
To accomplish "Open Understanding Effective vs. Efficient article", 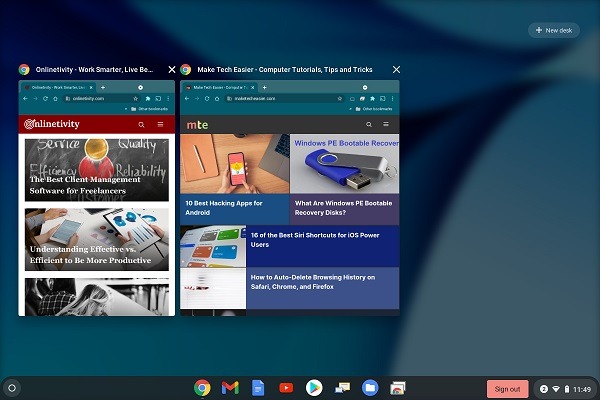I will [x=97, y=239].
